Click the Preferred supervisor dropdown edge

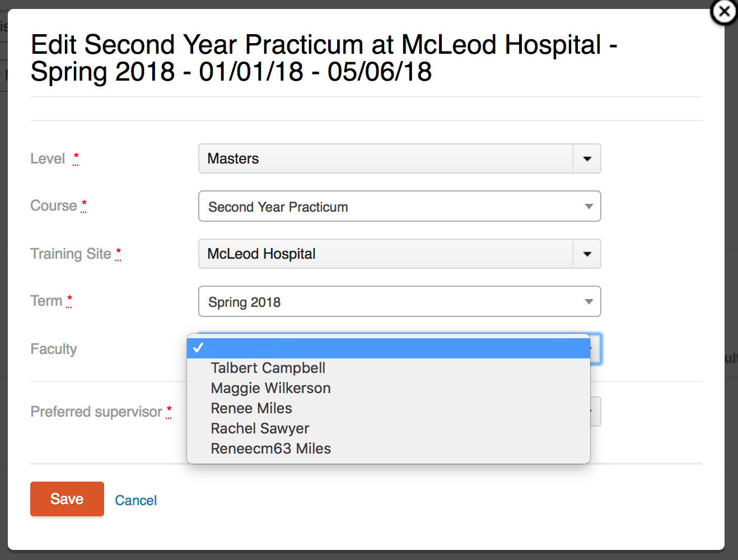coord(596,412)
